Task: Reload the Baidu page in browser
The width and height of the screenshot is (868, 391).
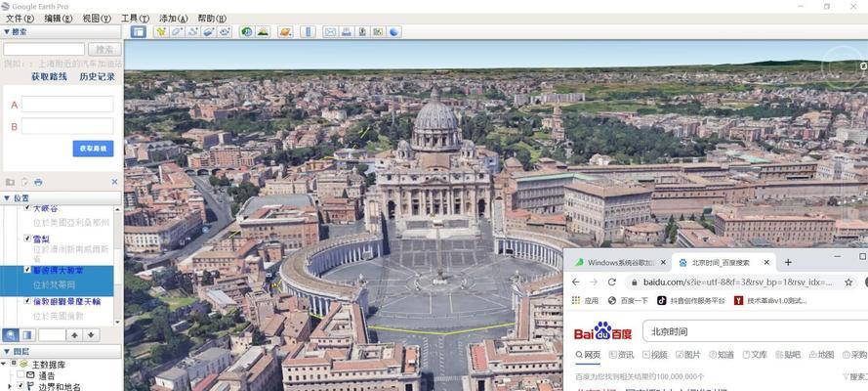Action: 612,282
